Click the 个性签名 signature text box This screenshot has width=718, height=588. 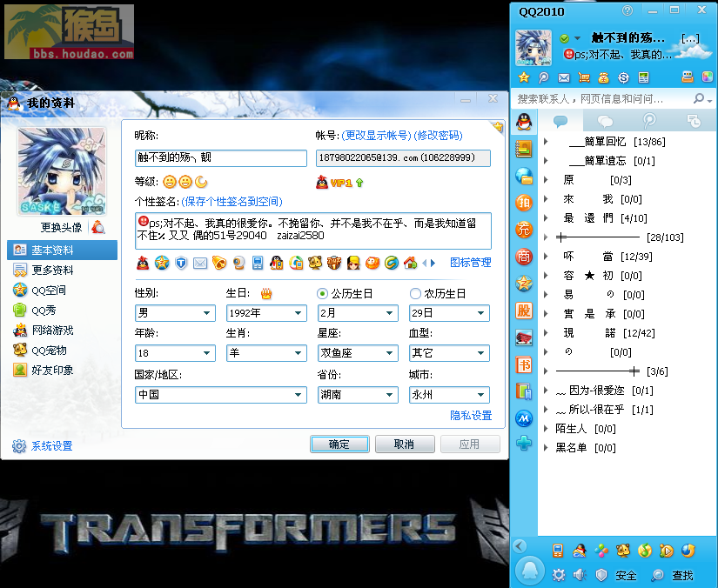coord(313,231)
